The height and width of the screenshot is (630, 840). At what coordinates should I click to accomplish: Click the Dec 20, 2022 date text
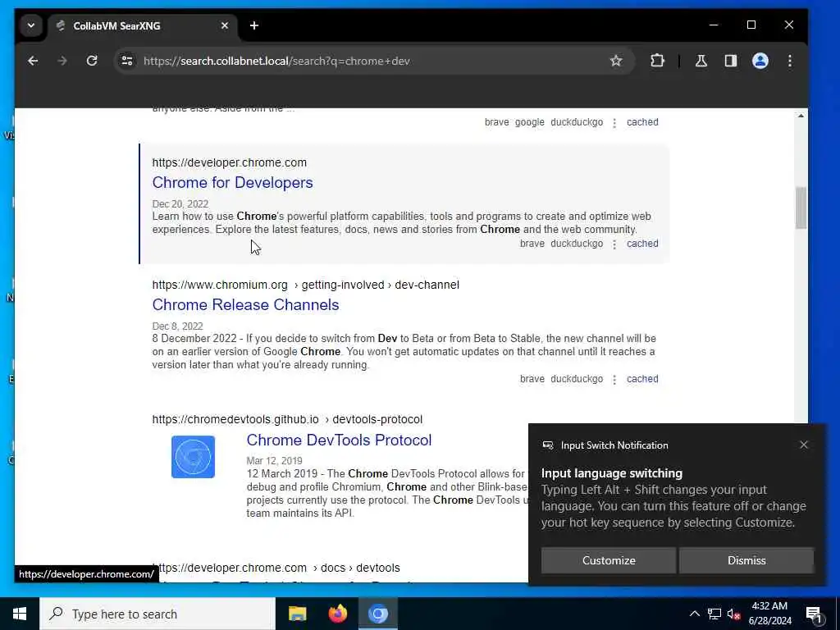pyautogui.click(x=180, y=204)
